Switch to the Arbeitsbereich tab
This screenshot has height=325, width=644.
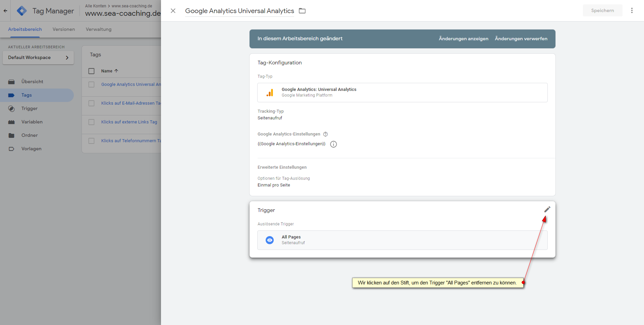pyautogui.click(x=25, y=30)
